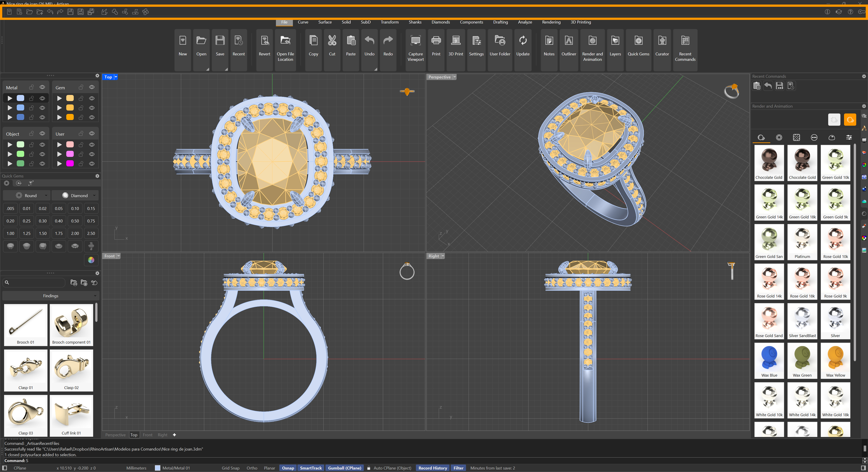Click the color wheel icon in Quick Gems
Screen dimensions: 868x472
point(91,260)
